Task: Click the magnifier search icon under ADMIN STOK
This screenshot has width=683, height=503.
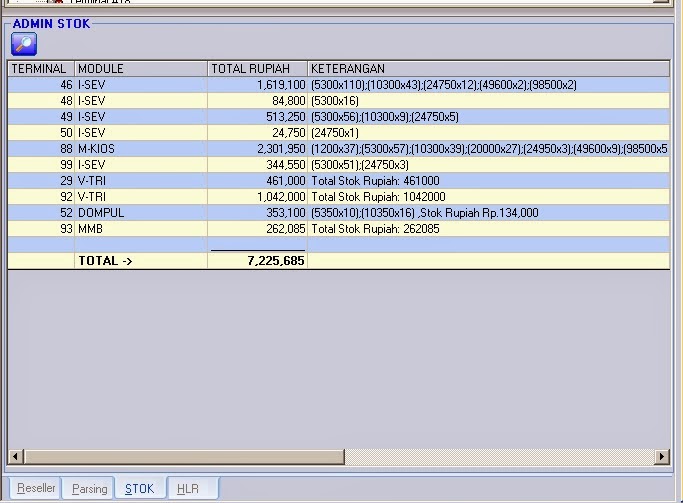Action: [x=24, y=44]
